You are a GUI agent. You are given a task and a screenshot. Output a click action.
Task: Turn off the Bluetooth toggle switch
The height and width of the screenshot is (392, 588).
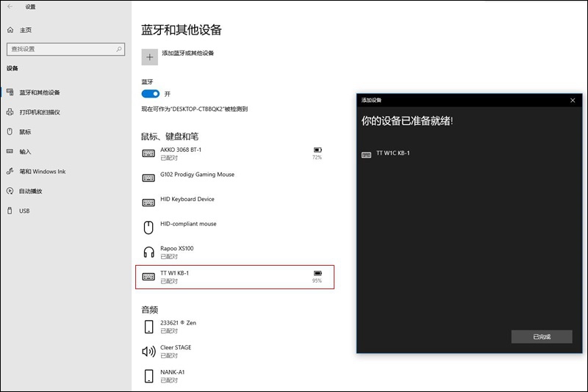coord(151,94)
